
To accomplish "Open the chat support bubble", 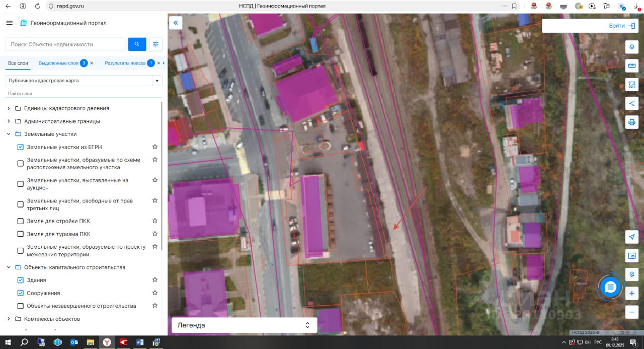I will pyautogui.click(x=610, y=287).
